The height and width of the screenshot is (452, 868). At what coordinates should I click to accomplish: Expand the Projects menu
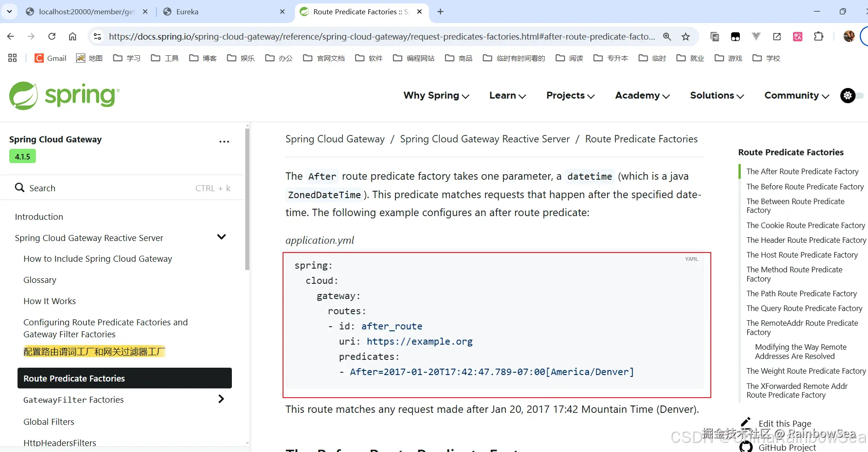tap(571, 95)
